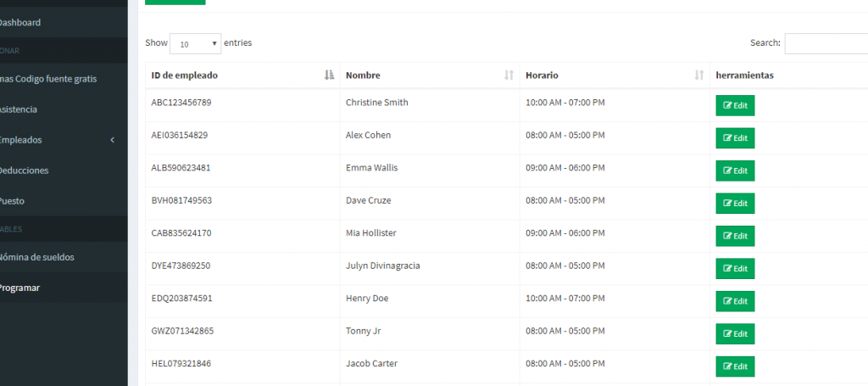Click the Nombre column sort arrows
868x386 pixels.
point(509,76)
